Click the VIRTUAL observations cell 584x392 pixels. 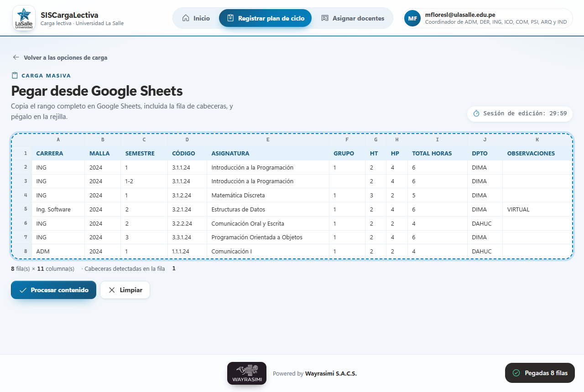[x=537, y=209]
